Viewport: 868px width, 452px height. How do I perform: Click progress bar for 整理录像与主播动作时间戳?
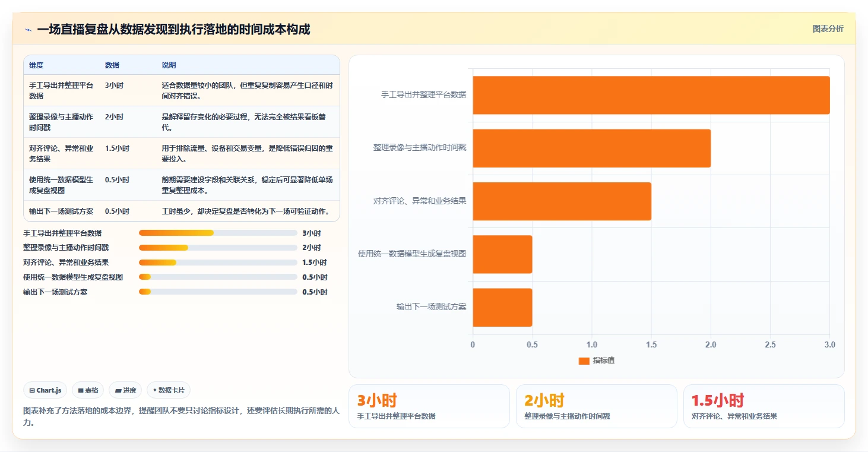(x=218, y=248)
